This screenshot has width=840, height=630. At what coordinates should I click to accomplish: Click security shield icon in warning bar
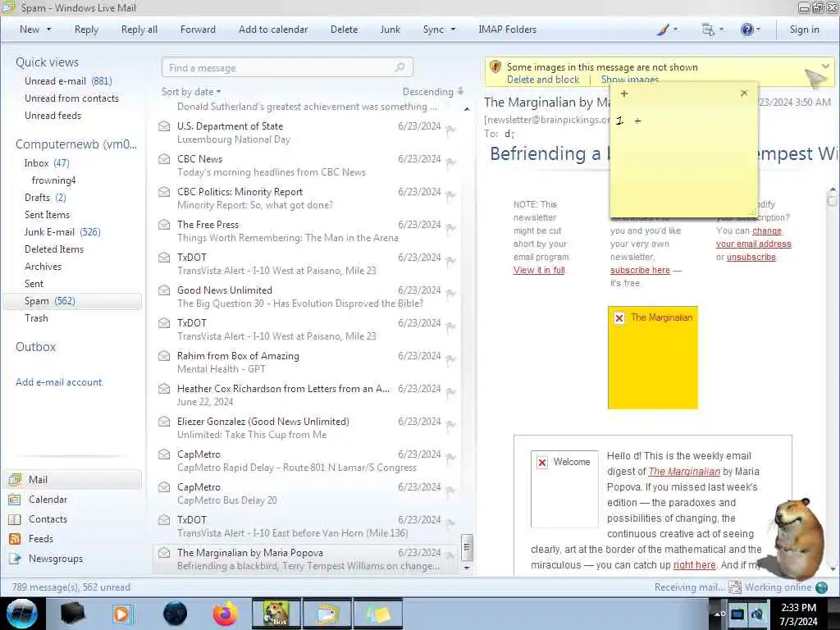click(x=495, y=67)
